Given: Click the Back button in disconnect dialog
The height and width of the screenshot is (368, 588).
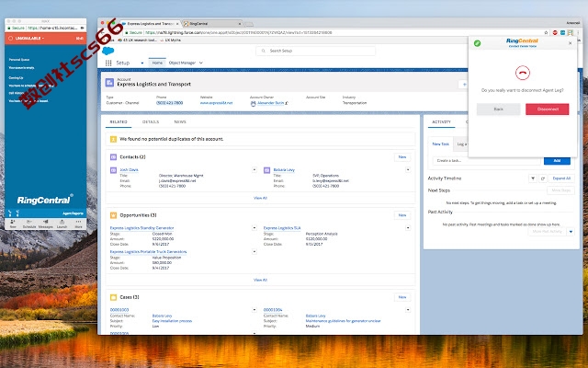Looking at the screenshot, I should [x=498, y=109].
